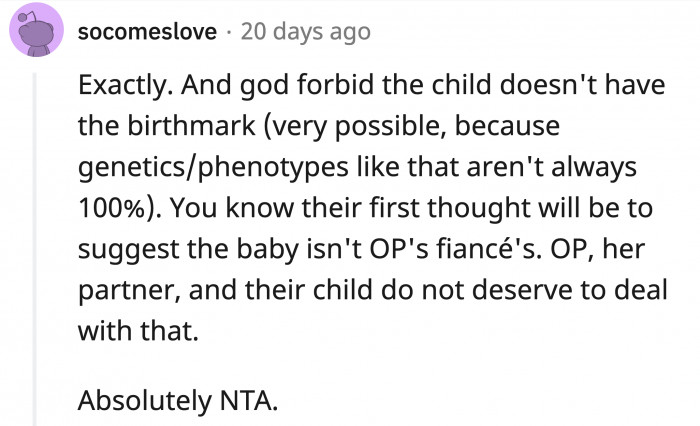Click the "Absolutely NTA." closing line

pyautogui.click(x=178, y=400)
